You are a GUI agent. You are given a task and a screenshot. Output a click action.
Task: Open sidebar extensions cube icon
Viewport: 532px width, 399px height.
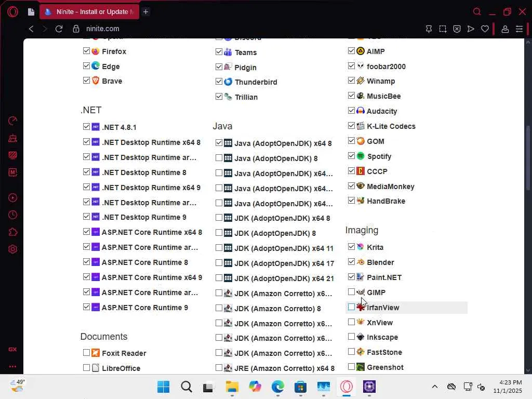tap(12, 232)
